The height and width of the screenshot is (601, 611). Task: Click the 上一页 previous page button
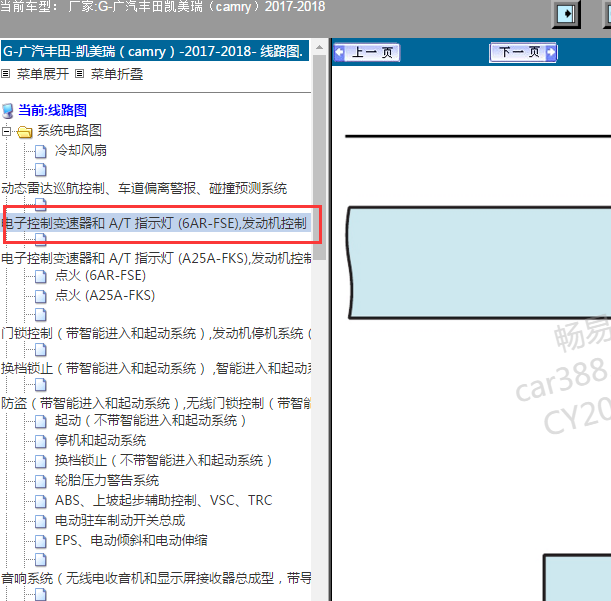coord(366,52)
